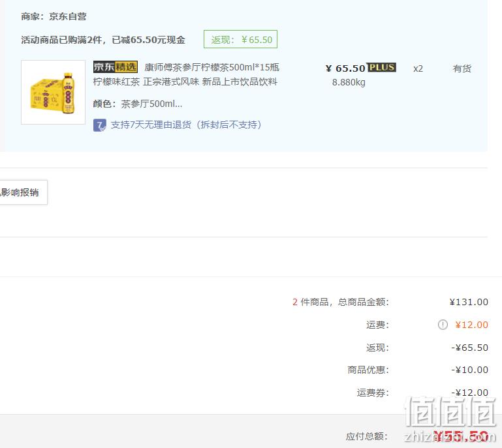The width and height of the screenshot is (502, 448).
Task: Open 支持7天无理由退货 policy link
Action: pos(186,125)
